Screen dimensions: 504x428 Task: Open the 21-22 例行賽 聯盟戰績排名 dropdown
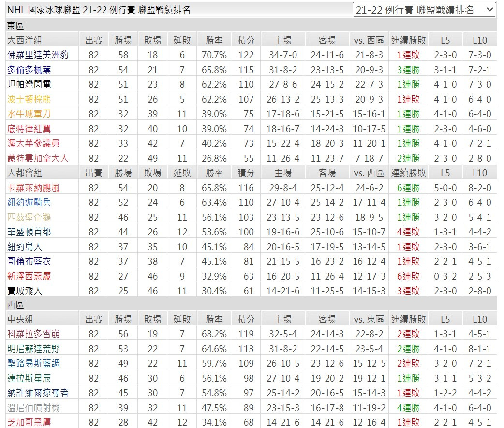(424, 10)
